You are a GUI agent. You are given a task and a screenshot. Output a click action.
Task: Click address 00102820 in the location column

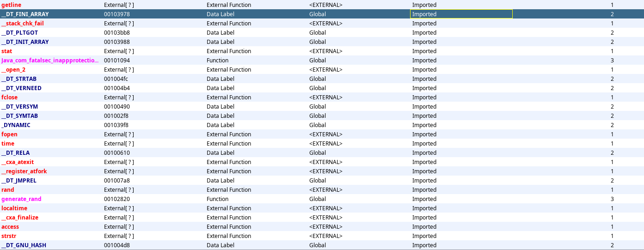tap(117, 199)
